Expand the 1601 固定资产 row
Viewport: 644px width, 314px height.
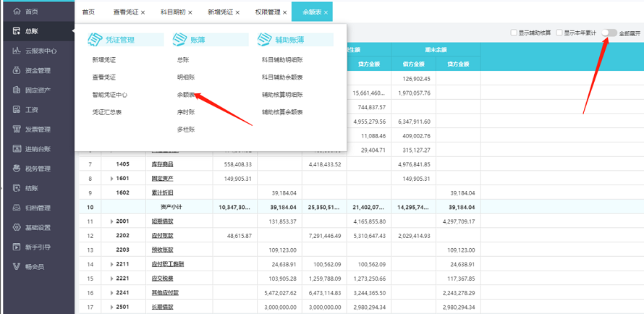pyautogui.click(x=111, y=179)
